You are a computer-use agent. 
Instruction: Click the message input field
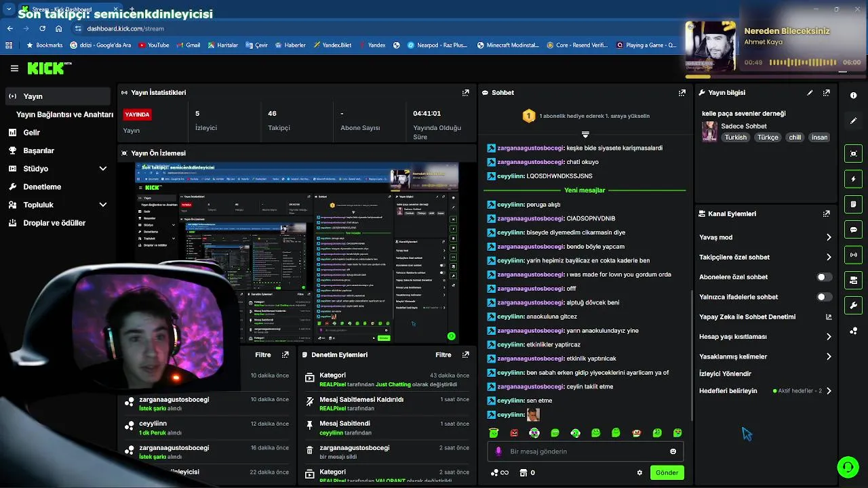pos(585,451)
